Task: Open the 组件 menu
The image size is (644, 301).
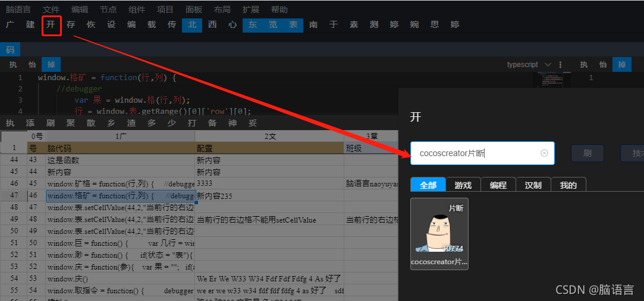Action: click(x=136, y=9)
